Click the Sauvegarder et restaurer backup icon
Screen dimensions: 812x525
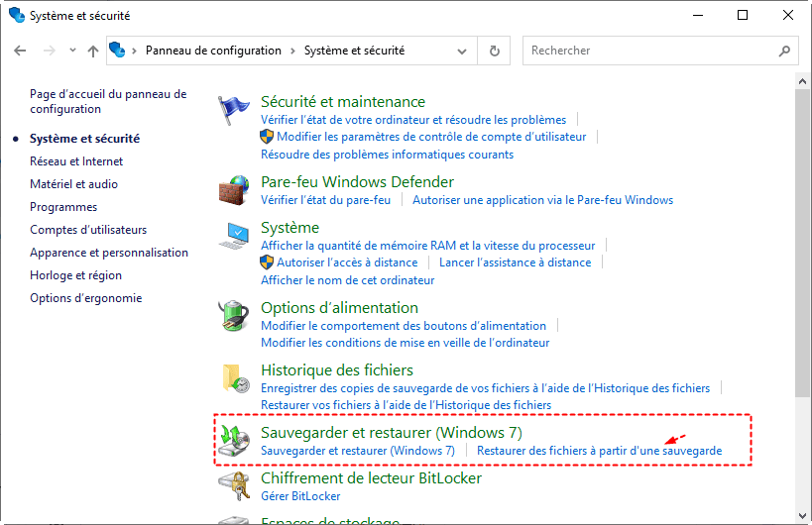[234, 440]
